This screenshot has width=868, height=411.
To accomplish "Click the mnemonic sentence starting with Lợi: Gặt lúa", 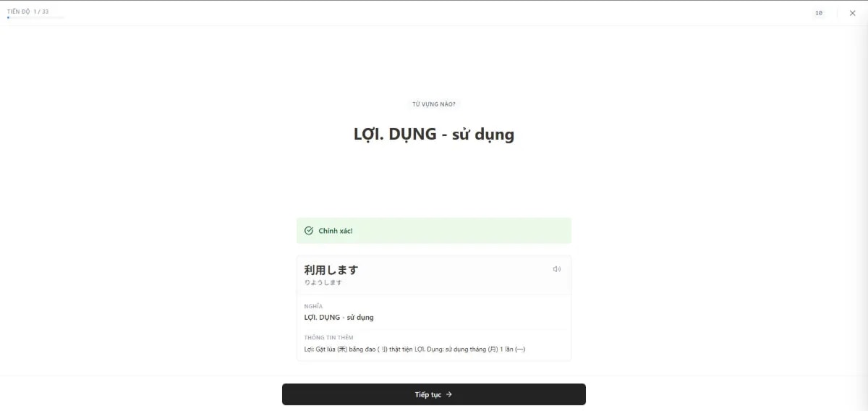I will 414,349.
